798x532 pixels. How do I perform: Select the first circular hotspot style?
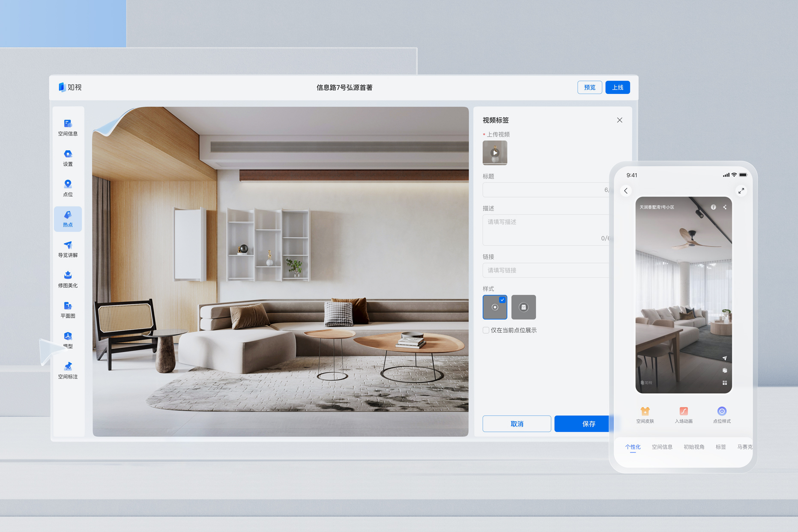[x=495, y=307]
